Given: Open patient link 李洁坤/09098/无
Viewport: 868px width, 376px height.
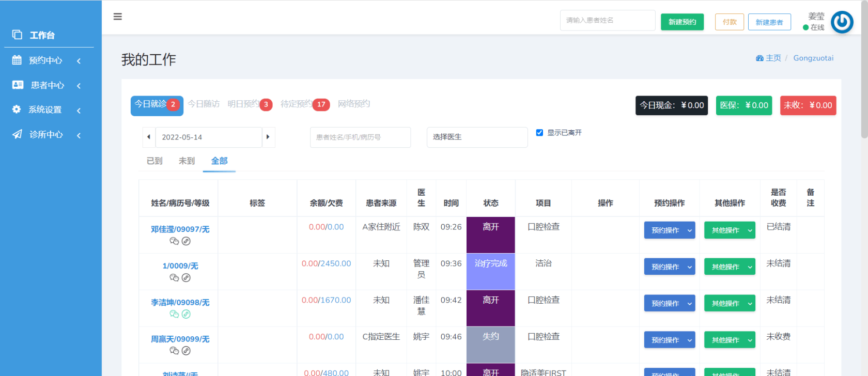Looking at the screenshot, I should point(180,303).
